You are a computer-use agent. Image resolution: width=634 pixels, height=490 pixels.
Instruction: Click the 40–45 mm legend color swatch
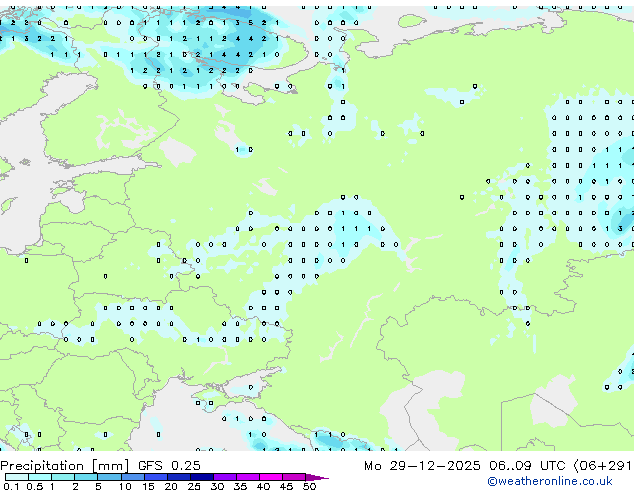270,477
